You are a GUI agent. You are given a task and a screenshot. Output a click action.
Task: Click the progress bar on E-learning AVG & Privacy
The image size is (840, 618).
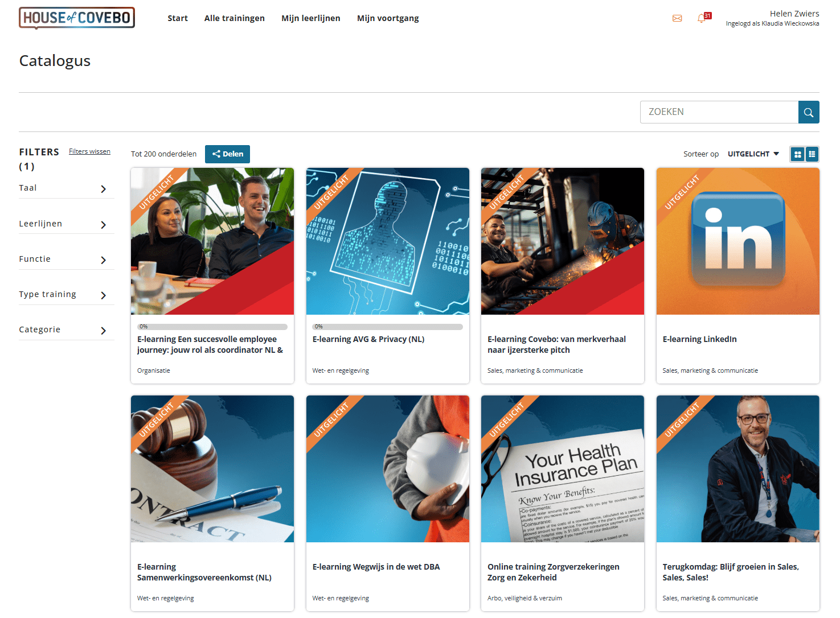click(x=388, y=327)
